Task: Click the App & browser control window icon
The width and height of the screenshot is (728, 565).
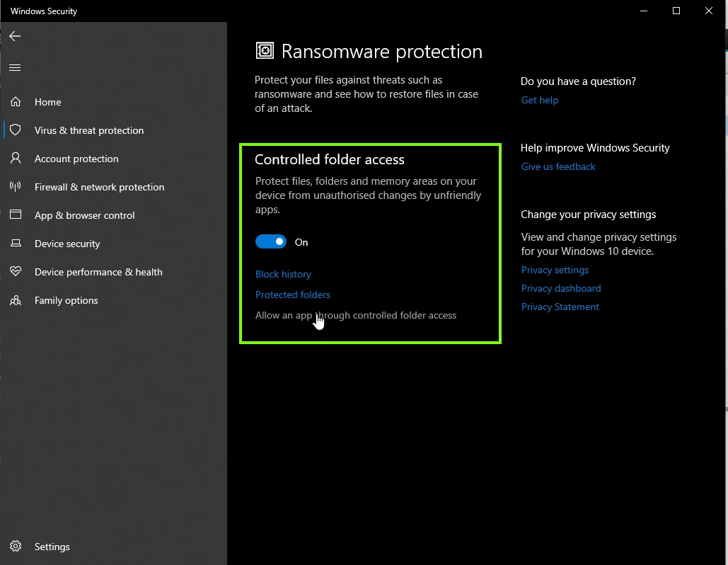Action: click(x=16, y=215)
